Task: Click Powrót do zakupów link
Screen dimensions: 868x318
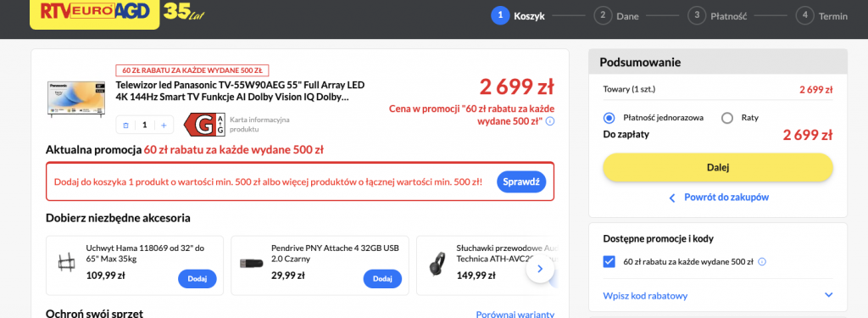Action: [x=719, y=198]
